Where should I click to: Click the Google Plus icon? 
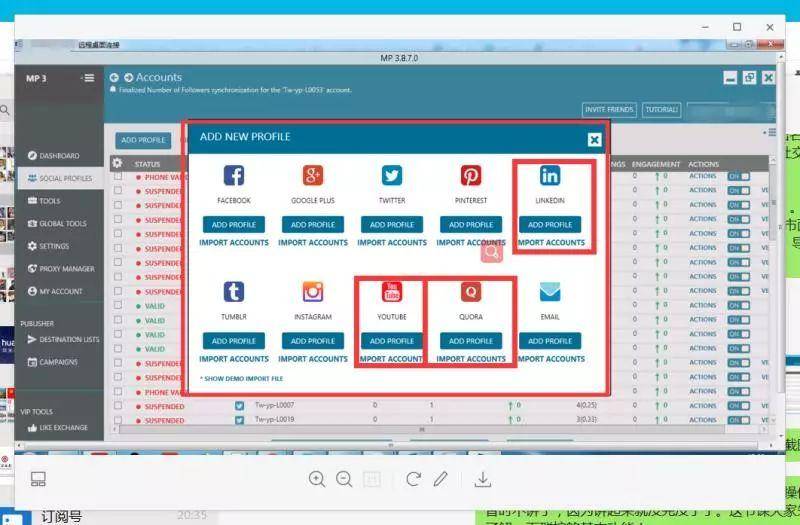[x=313, y=176]
